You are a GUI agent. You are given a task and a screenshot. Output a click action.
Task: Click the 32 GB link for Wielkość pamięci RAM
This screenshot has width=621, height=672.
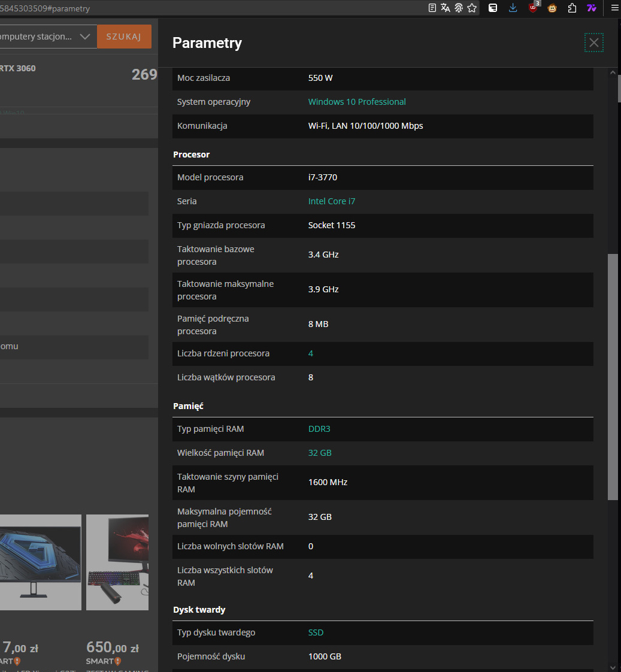tap(320, 453)
